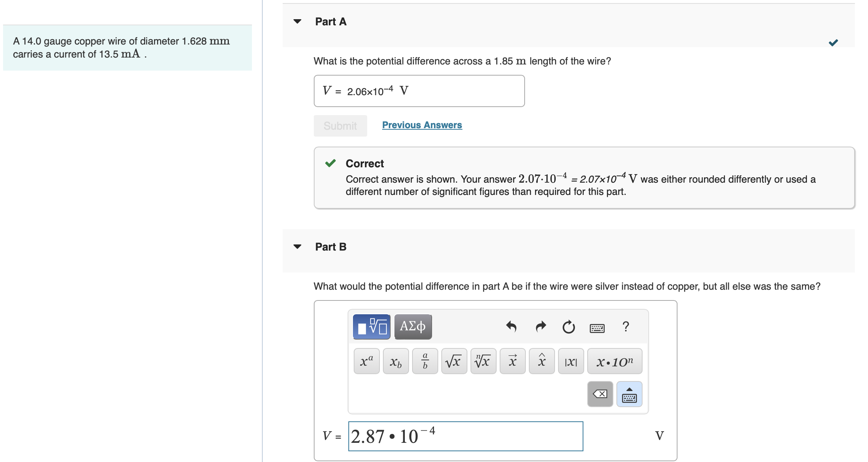
Task: Click the undo arrow in equation toolbar
Action: point(511,327)
